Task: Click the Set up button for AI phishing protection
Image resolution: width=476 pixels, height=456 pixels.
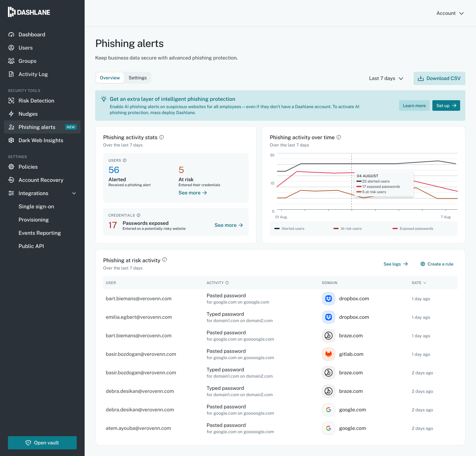Action: tap(446, 105)
